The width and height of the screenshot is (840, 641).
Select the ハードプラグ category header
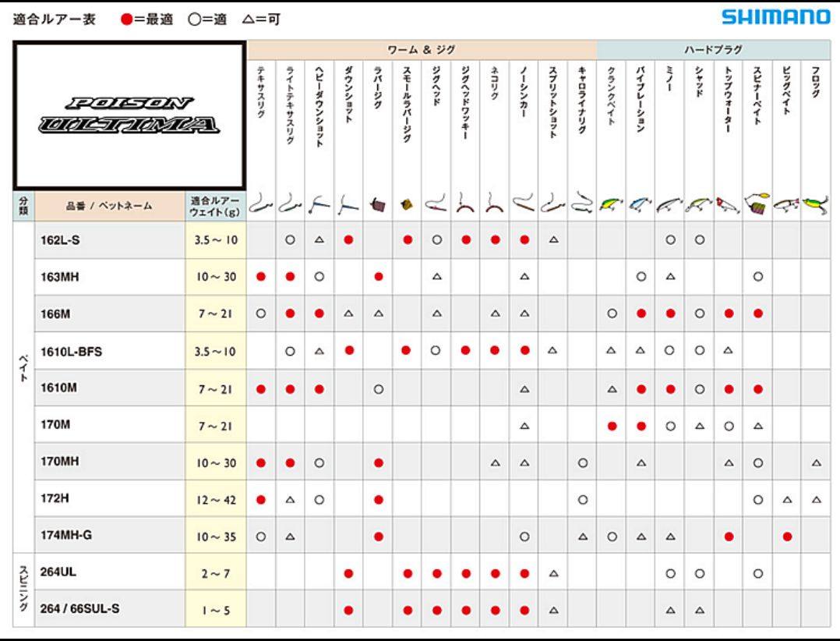(x=713, y=49)
